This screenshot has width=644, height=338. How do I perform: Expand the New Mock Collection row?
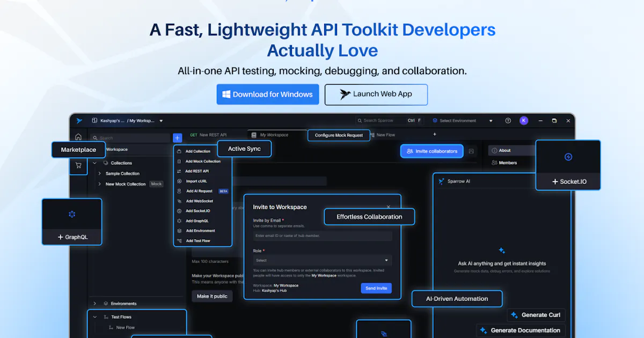pos(99,184)
